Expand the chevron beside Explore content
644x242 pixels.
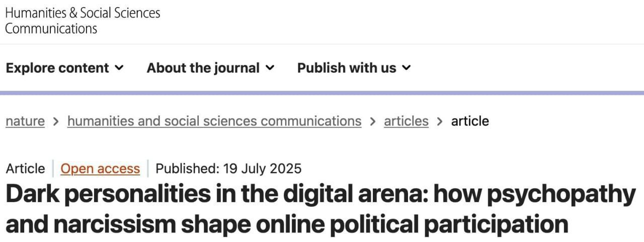click(x=119, y=68)
